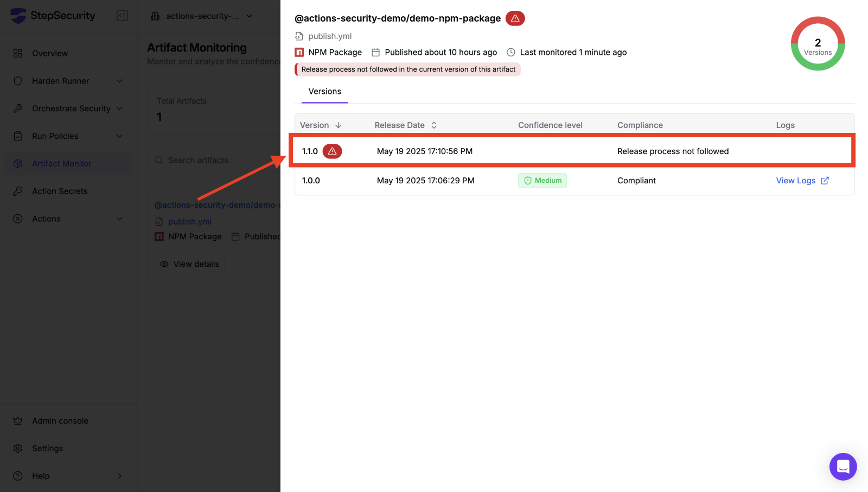Click the 2 Versions donut chart
Viewport: 868px width, 492px height.
(x=818, y=43)
